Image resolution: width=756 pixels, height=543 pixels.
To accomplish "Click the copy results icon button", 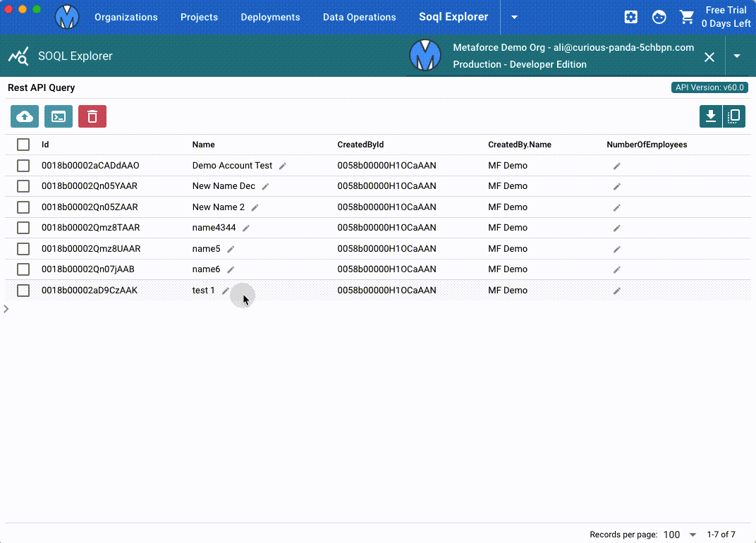I will 734,116.
